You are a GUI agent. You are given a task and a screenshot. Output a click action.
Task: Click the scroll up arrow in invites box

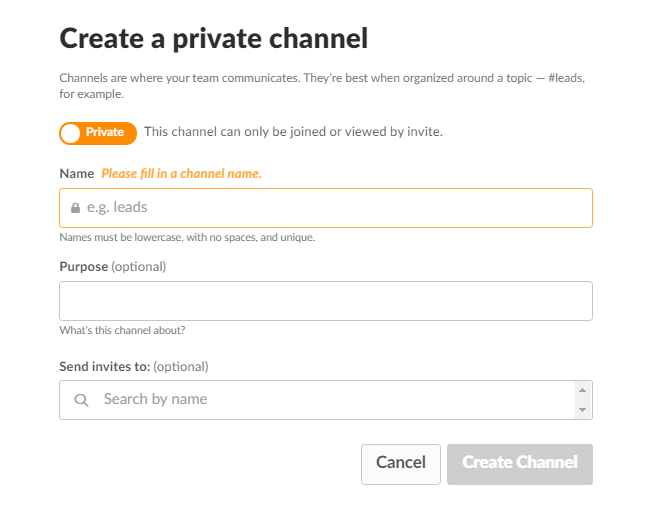[582, 390]
